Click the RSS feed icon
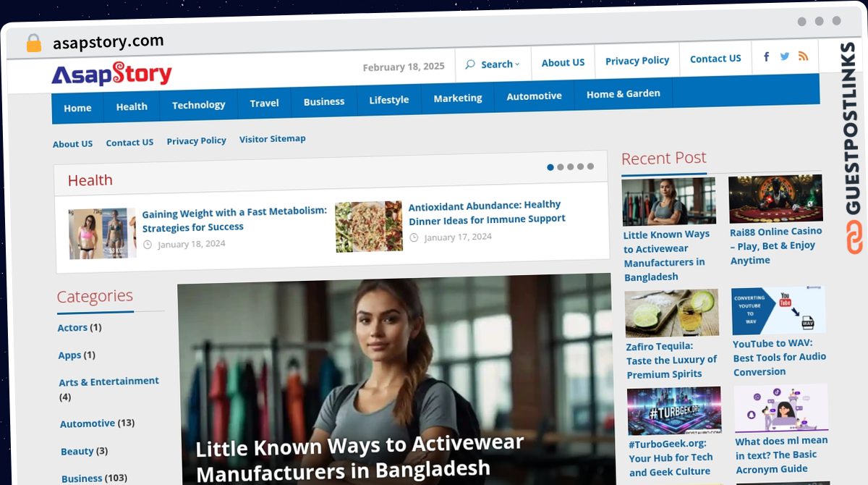The height and width of the screenshot is (485, 868). [803, 56]
